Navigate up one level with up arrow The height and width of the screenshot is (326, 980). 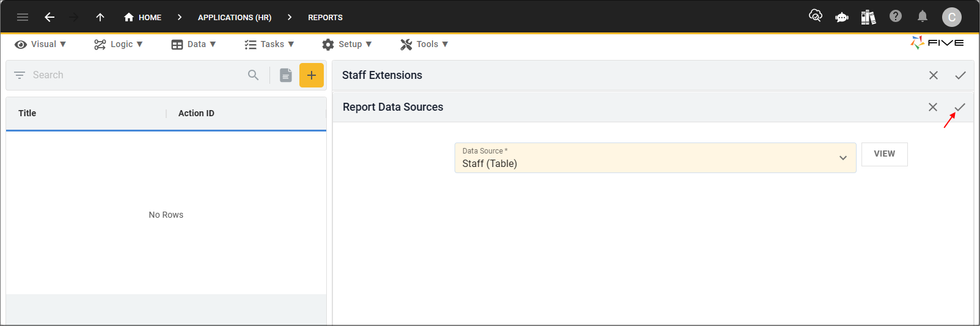100,17
